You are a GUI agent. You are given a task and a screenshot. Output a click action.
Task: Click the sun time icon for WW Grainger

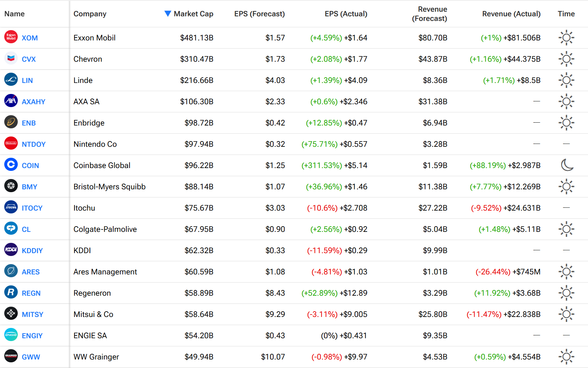(x=566, y=357)
